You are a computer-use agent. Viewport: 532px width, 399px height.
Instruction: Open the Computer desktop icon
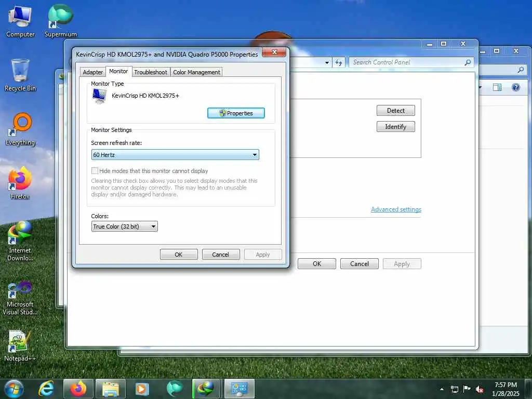click(20, 22)
